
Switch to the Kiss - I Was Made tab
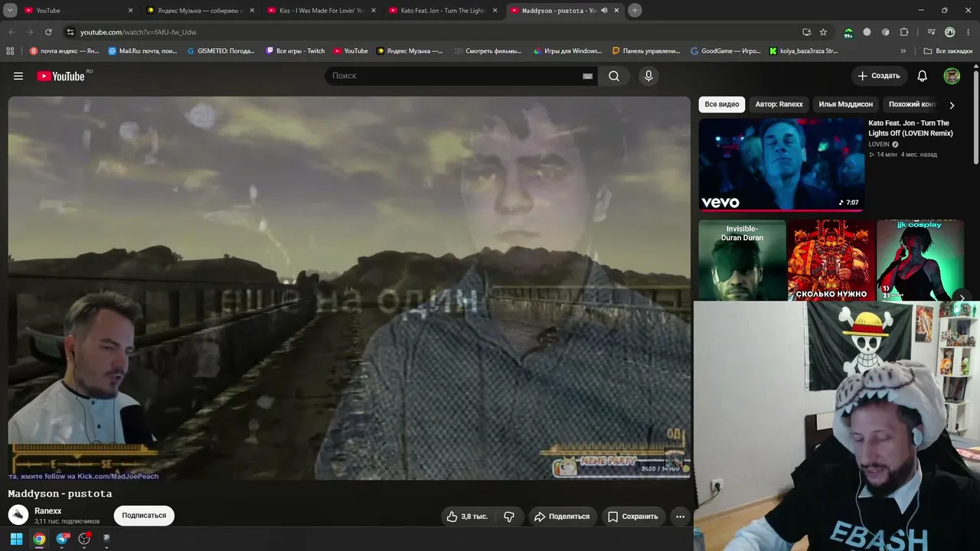(x=322, y=10)
